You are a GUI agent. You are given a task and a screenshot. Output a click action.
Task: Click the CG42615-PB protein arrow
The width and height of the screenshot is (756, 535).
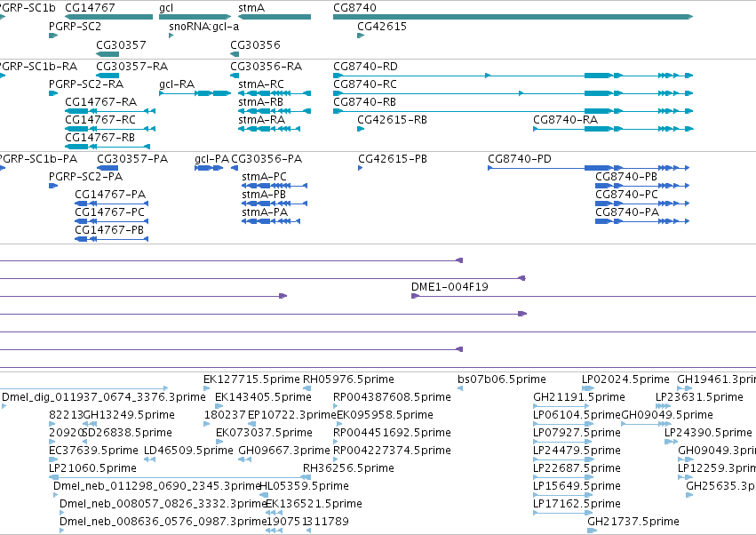point(360,168)
